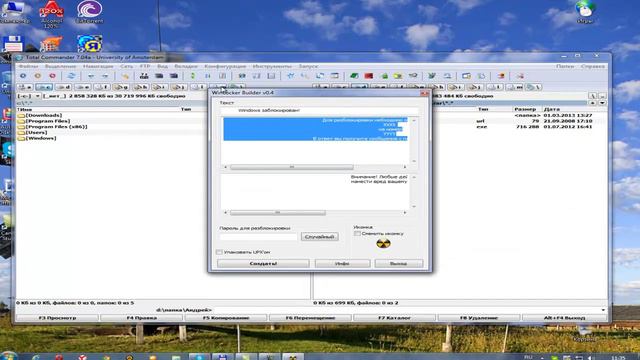Click the 'Инфо' button in the dialog
The height and width of the screenshot is (360, 640).
[x=342, y=264]
